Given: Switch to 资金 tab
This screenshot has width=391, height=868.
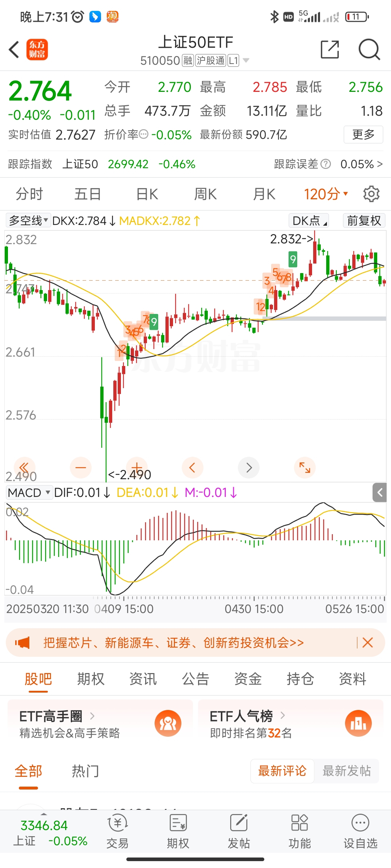Looking at the screenshot, I should tap(248, 679).
